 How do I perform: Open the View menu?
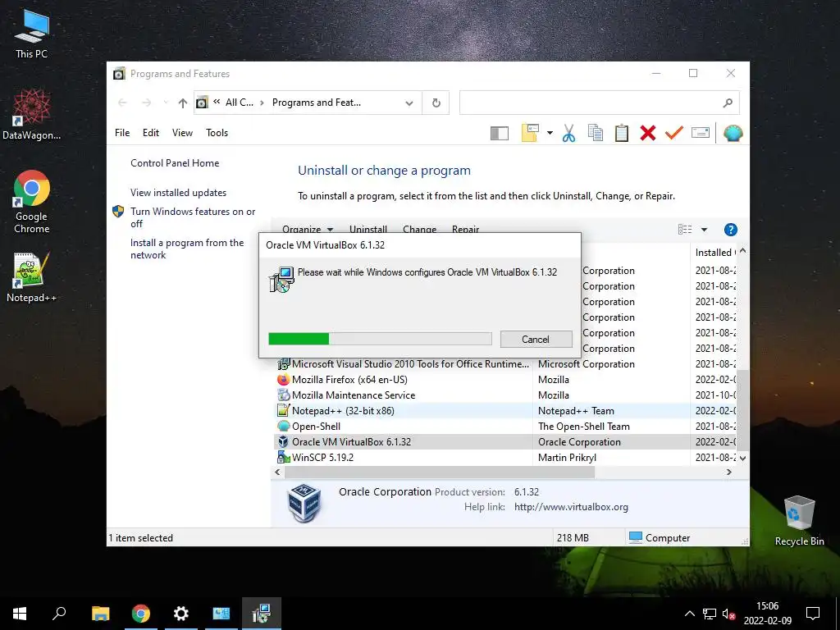click(x=182, y=133)
